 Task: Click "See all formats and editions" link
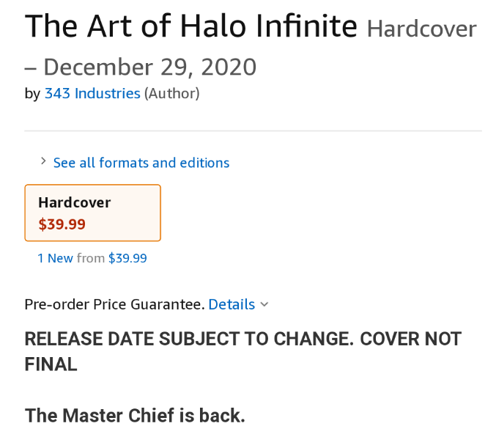(x=141, y=163)
